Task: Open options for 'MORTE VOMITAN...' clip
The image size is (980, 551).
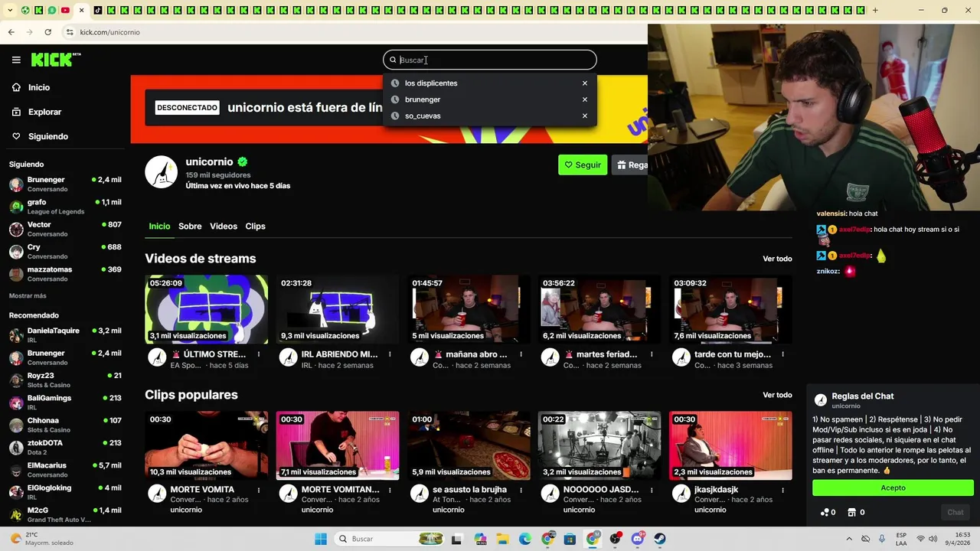Action: pyautogui.click(x=390, y=490)
